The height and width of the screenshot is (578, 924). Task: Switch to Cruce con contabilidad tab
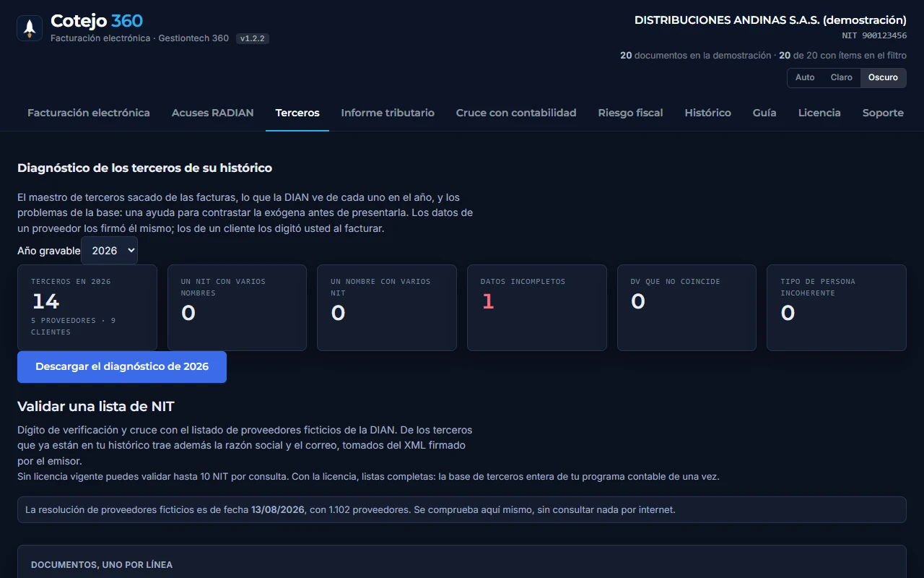point(516,113)
